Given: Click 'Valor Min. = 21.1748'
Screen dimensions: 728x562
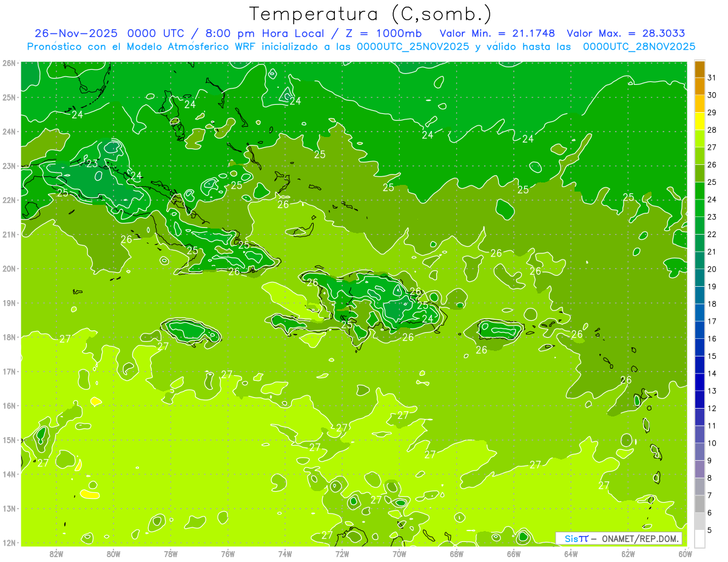Looking at the screenshot, I should pos(497,33).
